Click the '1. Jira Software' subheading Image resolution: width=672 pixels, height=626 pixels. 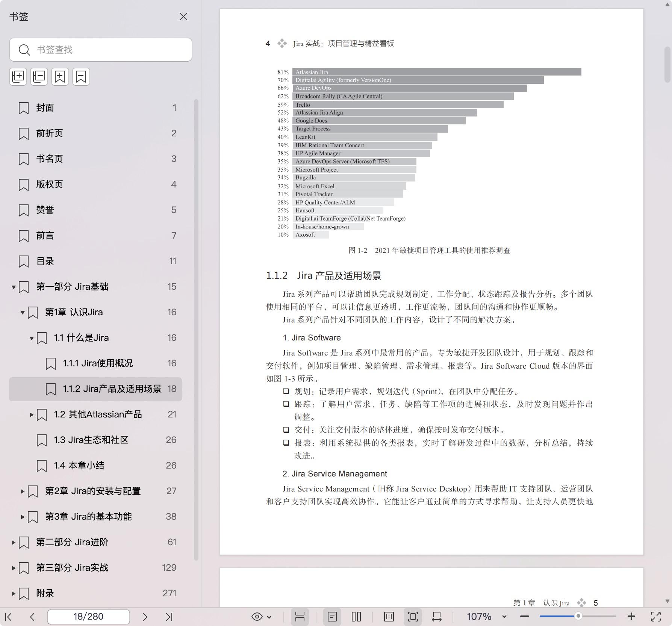click(312, 337)
